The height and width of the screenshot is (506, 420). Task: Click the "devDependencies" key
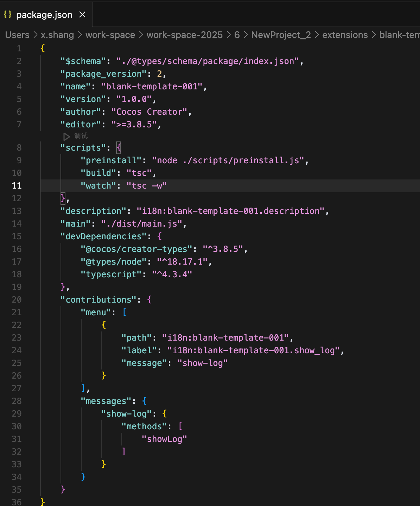point(104,236)
